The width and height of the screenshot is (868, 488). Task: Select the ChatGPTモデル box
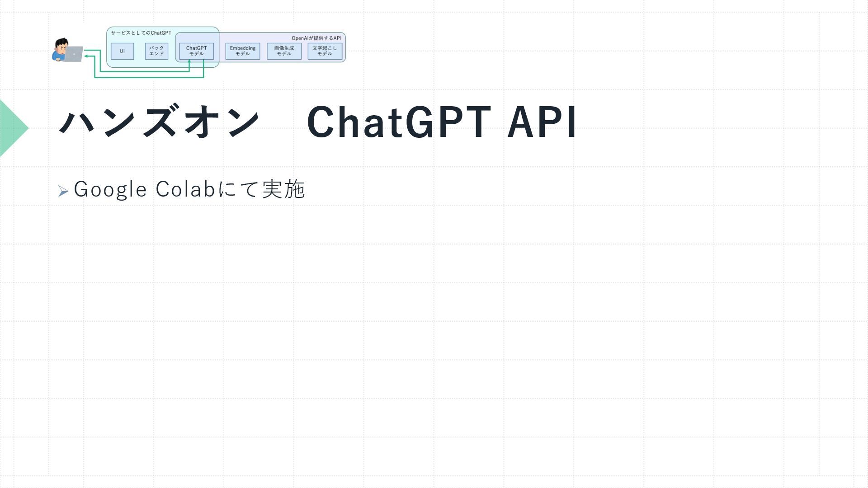pos(196,51)
